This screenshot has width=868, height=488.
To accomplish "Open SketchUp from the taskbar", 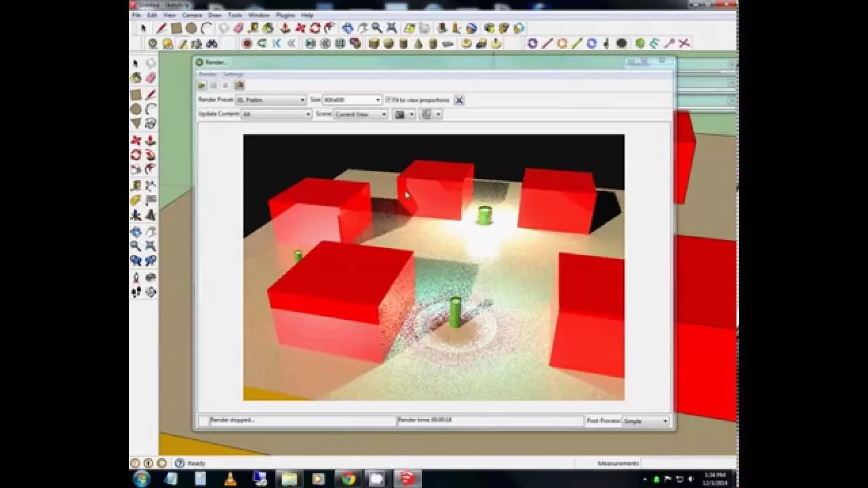I will click(407, 479).
